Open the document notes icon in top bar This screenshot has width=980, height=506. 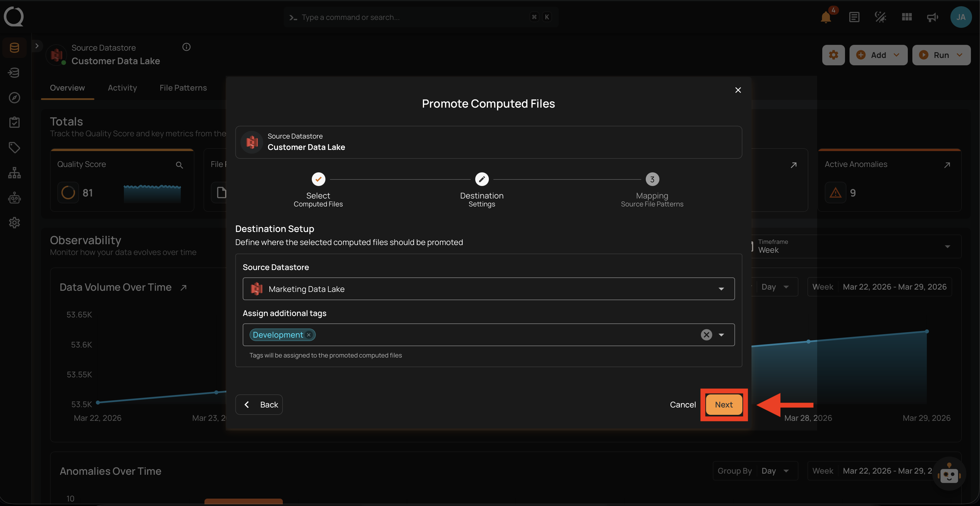point(854,17)
